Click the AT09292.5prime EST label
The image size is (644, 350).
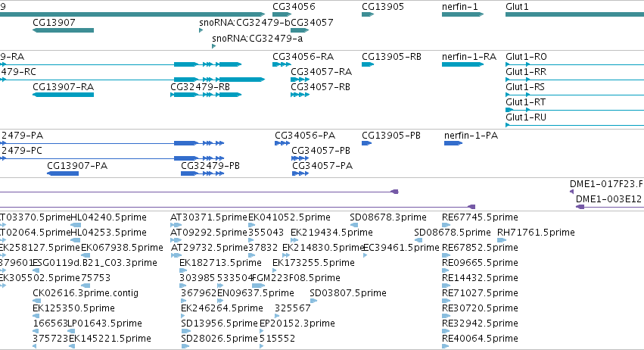tap(209, 233)
